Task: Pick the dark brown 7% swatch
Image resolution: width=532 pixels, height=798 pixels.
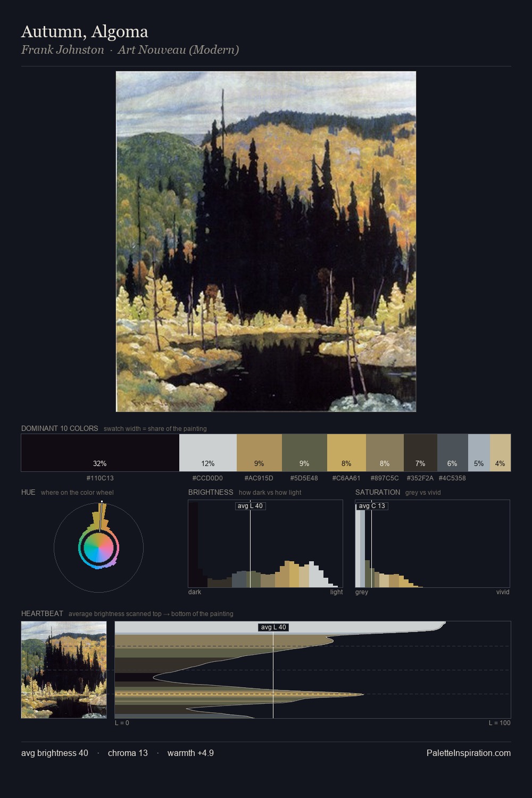Action: [420, 453]
